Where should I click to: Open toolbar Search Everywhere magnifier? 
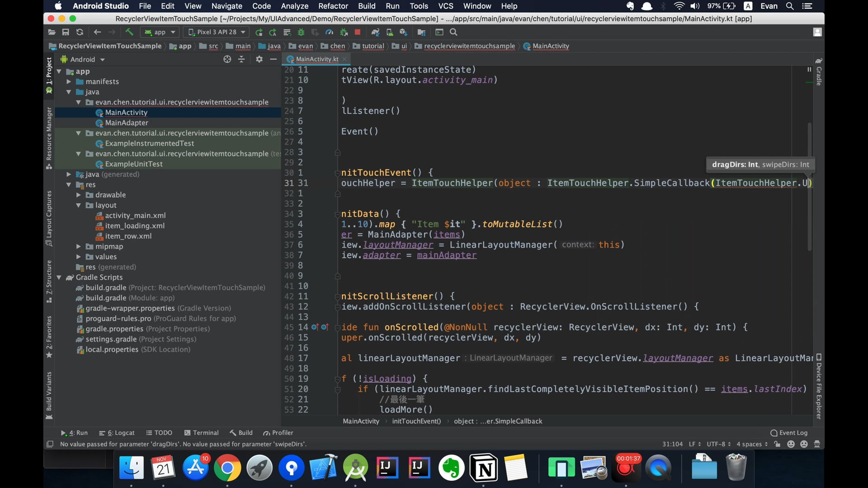[453, 32]
